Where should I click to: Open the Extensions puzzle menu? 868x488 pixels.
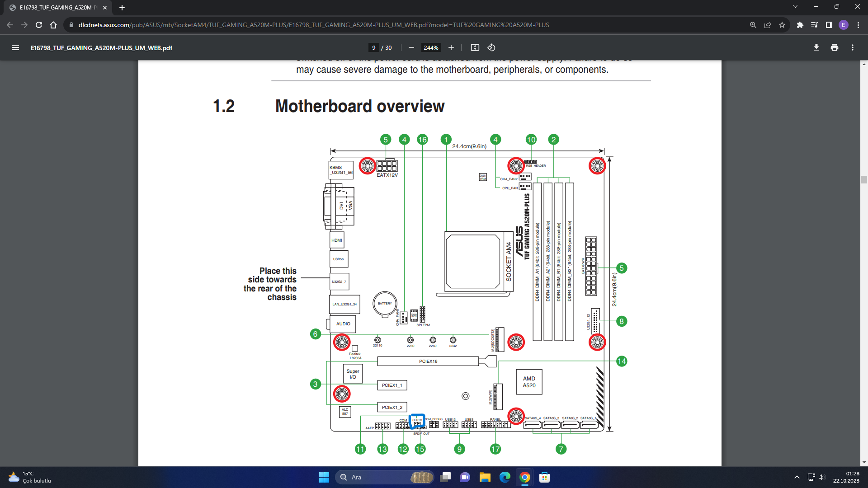click(x=800, y=25)
